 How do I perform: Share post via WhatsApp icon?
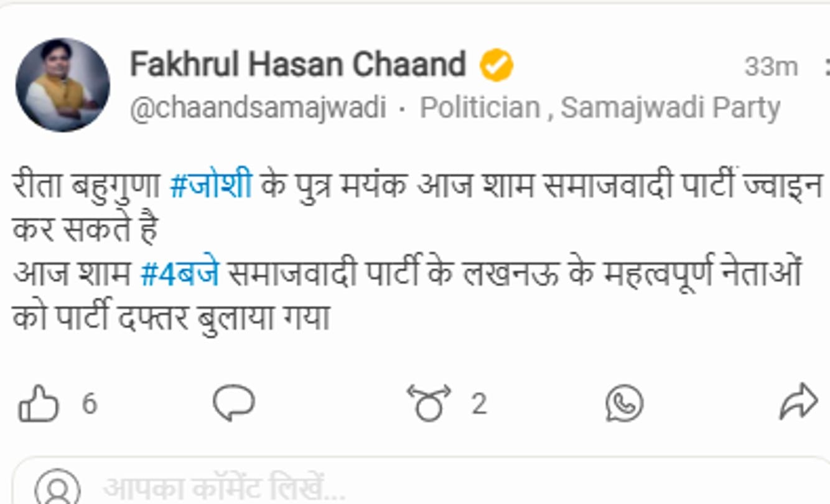tap(624, 404)
